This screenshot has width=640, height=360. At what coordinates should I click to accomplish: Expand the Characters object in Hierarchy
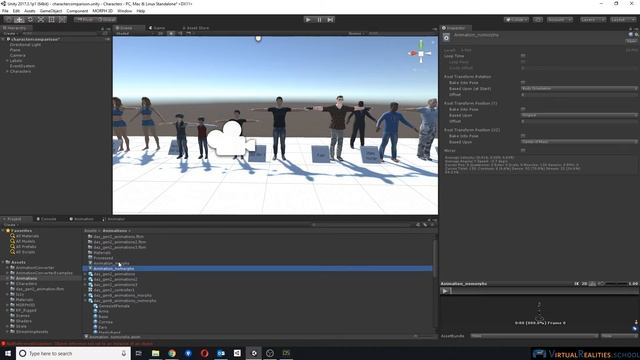point(7,71)
